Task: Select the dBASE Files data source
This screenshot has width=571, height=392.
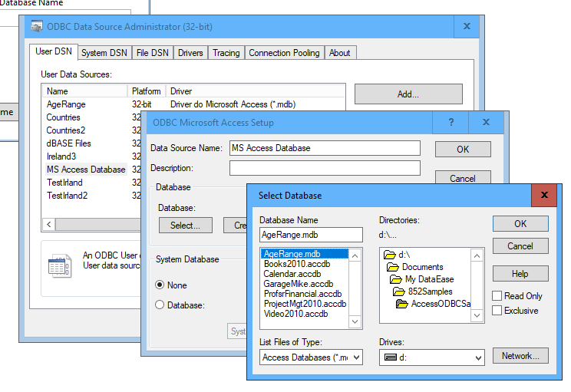Action: tap(68, 143)
